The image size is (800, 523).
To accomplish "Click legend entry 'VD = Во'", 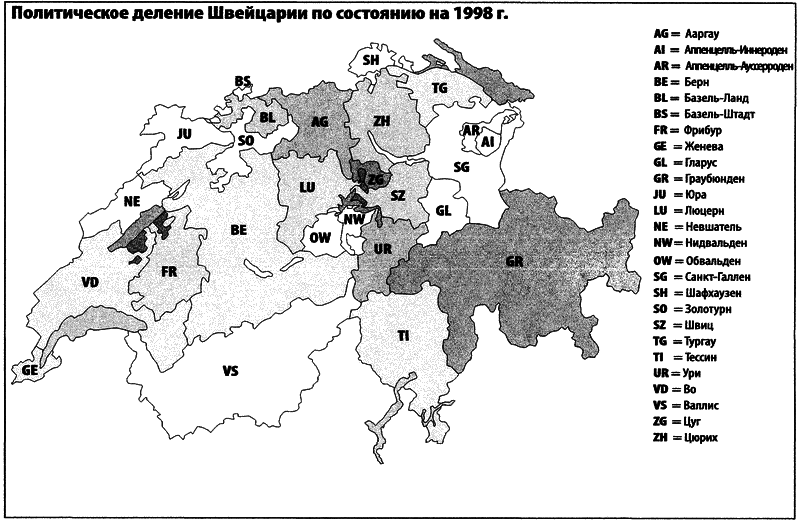I will point(675,389).
